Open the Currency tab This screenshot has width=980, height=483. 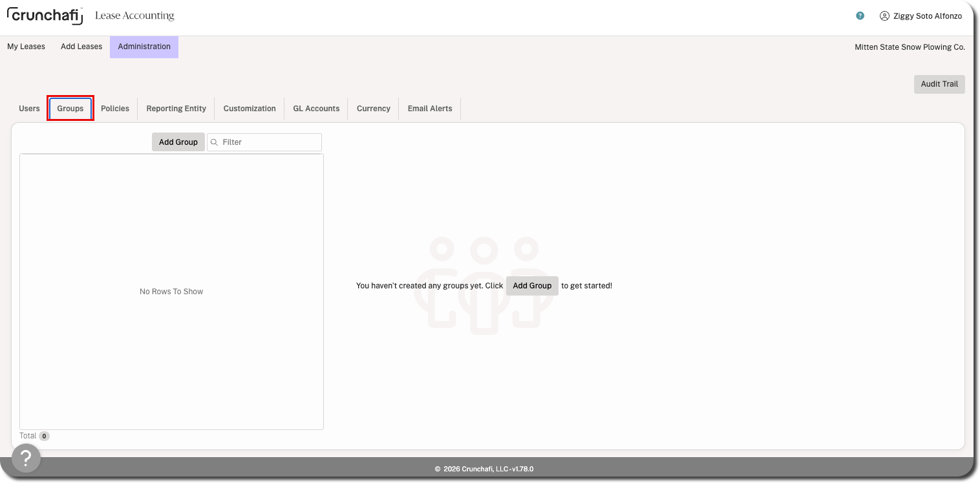374,109
